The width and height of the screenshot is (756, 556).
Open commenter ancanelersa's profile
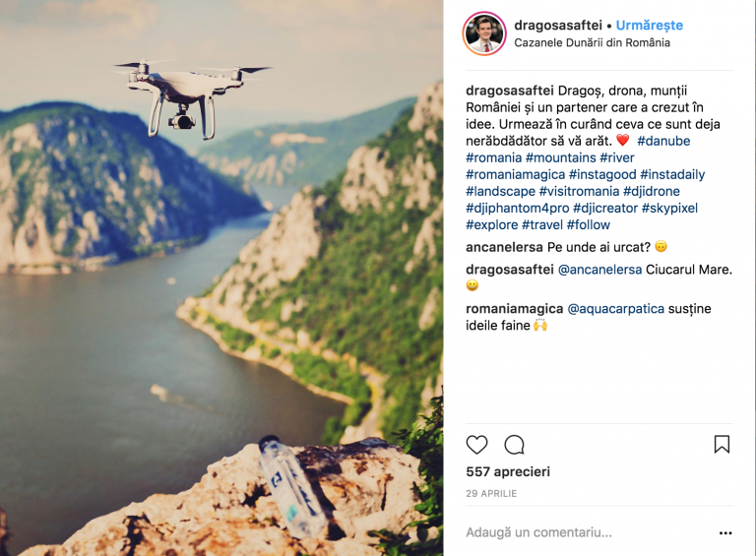point(504,247)
